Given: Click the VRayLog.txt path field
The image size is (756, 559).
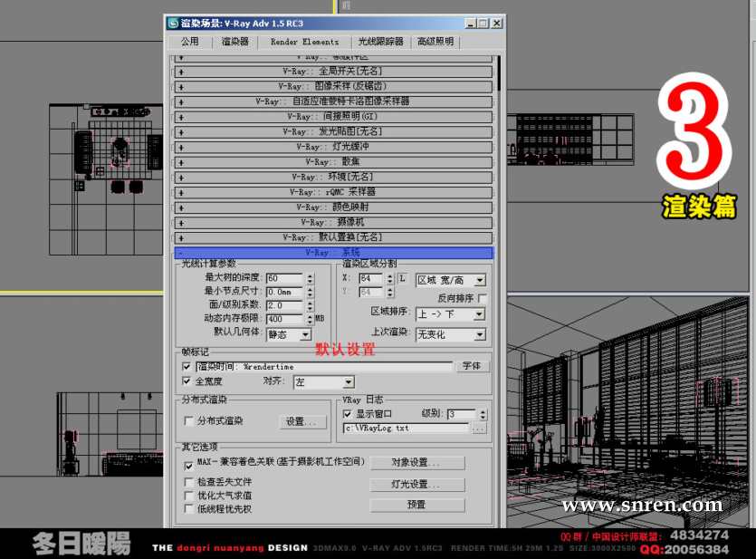Looking at the screenshot, I should (406, 429).
